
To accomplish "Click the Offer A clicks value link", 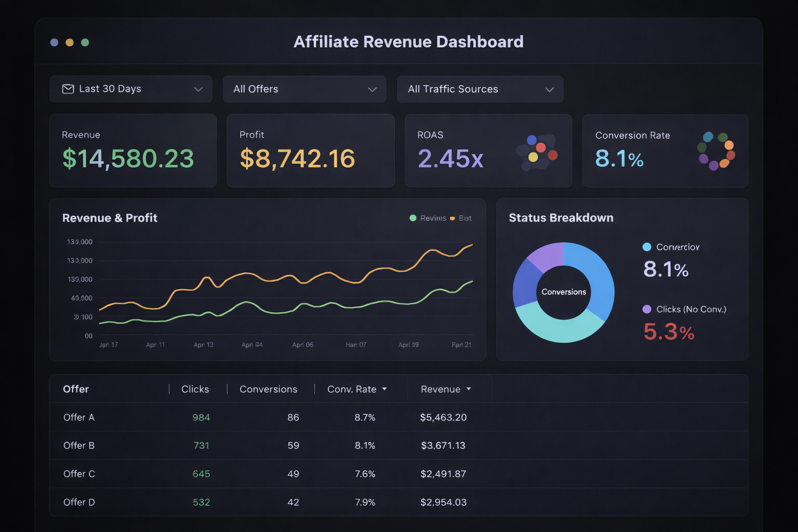I will pyautogui.click(x=201, y=417).
